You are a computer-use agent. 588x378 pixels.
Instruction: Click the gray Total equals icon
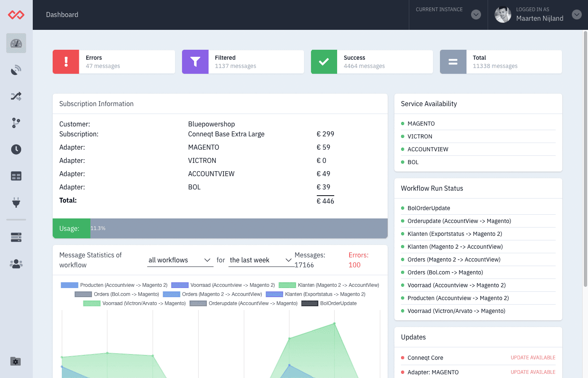click(453, 62)
